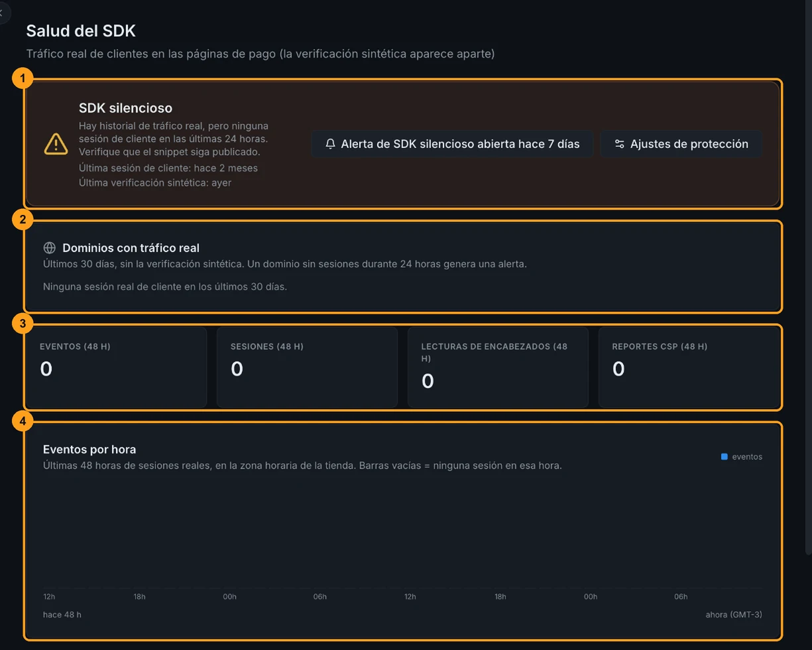Click the SDK silencioso title
This screenshot has height=650, width=812.
pyautogui.click(x=125, y=108)
